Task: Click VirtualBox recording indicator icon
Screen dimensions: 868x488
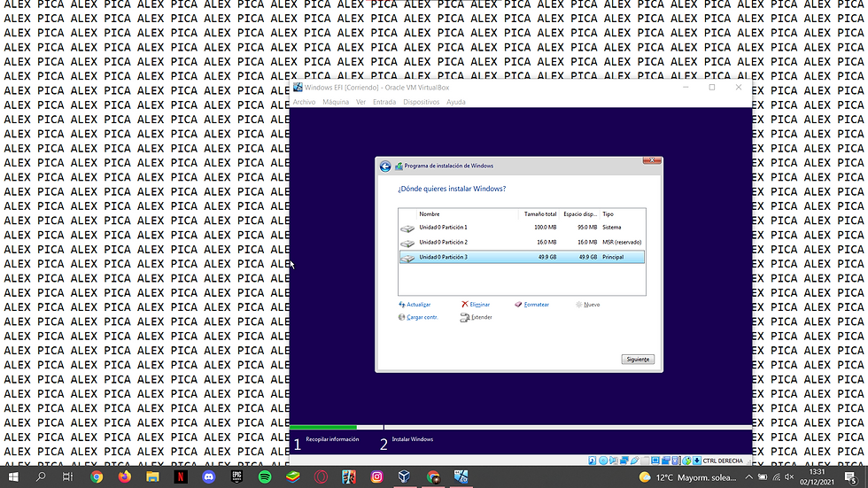Action: click(666, 461)
